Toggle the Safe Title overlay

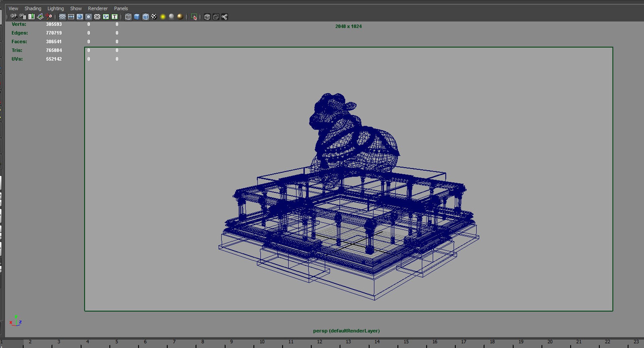tap(115, 17)
